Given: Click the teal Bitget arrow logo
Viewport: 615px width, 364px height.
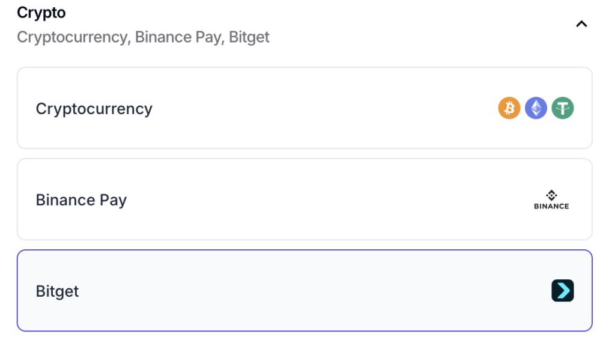Looking at the screenshot, I should [x=562, y=291].
